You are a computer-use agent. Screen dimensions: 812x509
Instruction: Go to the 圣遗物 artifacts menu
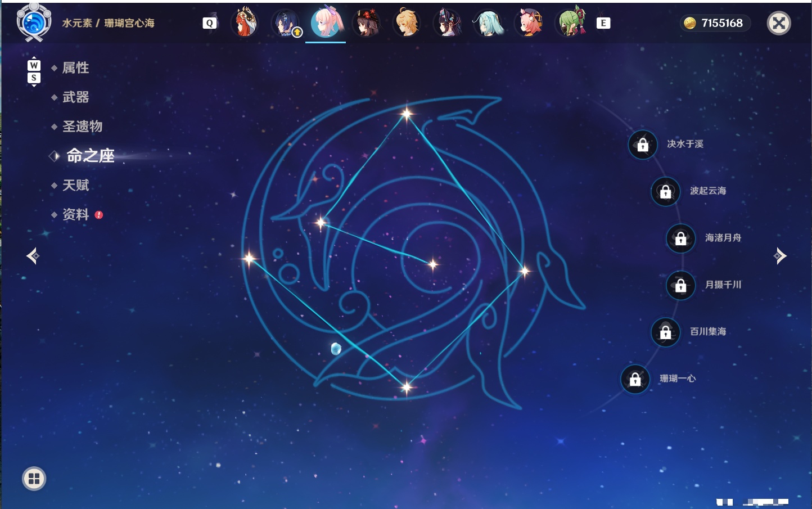click(82, 127)
